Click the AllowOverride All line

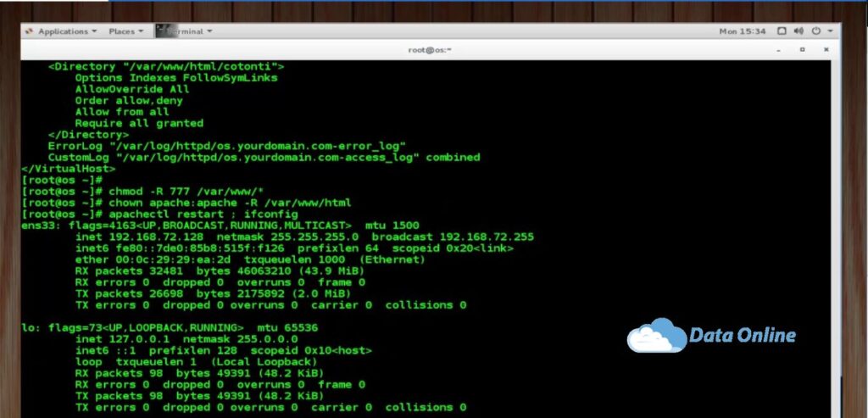coord(132,89)
